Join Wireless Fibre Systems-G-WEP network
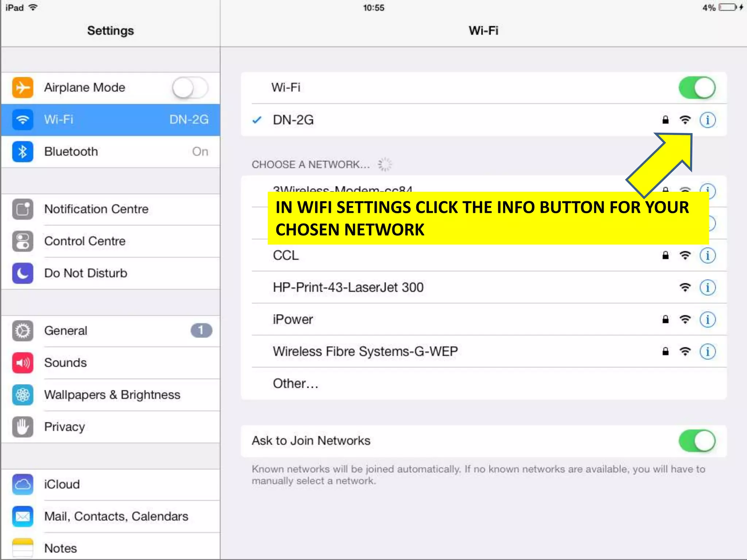Image resolution: width=747 pixels, height=560 pixels. tap(484, 352)
